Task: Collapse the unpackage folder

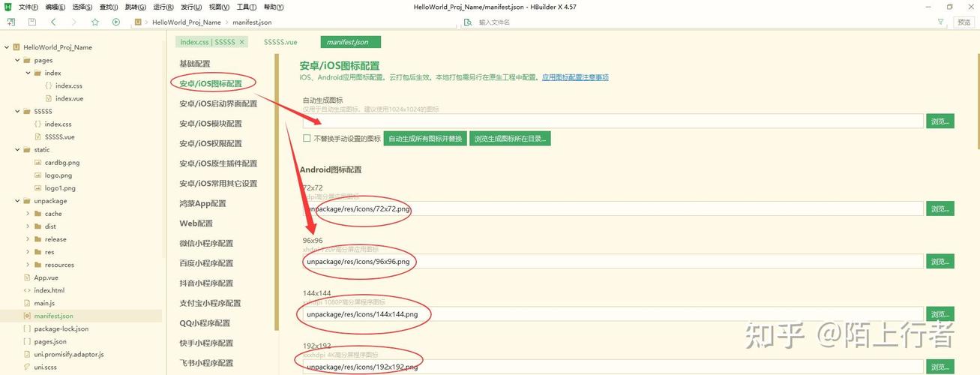Action: (17, 201)
